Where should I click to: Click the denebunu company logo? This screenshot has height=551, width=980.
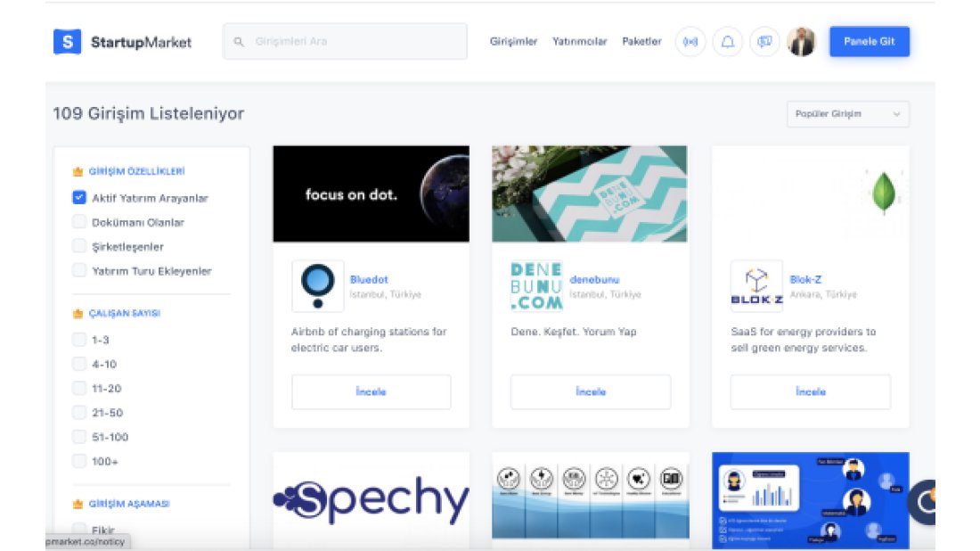pyautogui.click(x=536, y=286)
